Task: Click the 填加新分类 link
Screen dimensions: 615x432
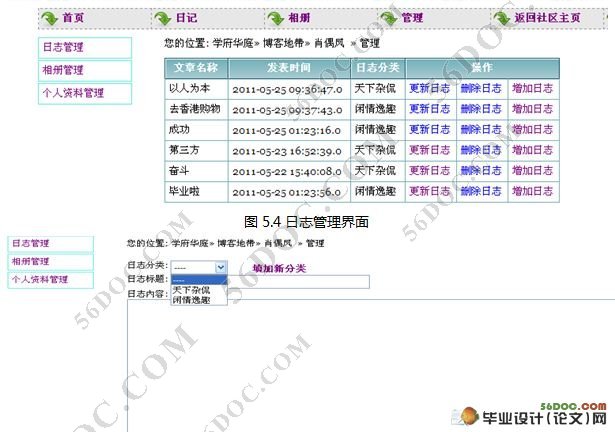Action: 280,268
